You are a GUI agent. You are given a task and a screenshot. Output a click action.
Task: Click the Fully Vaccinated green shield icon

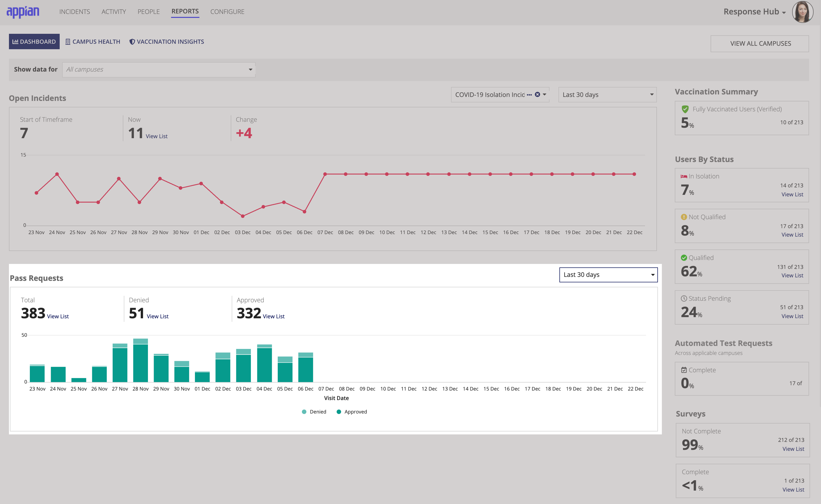685,109
